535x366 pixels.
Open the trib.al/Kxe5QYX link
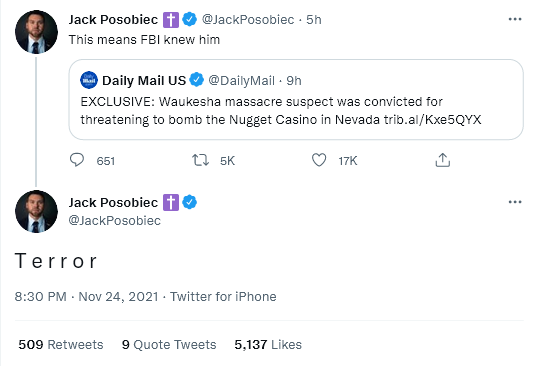[x=432, y=120]
